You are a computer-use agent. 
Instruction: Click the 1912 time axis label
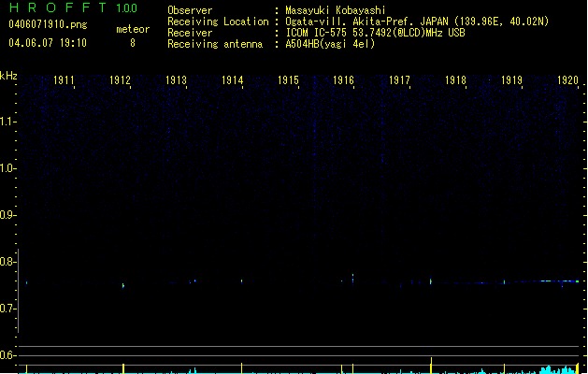(120, 80)
